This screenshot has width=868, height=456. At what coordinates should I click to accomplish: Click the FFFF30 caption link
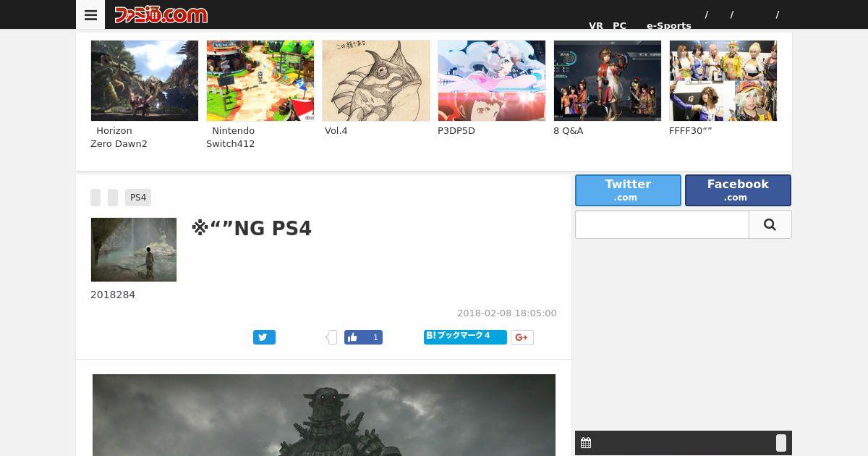[x=691, y=131]
